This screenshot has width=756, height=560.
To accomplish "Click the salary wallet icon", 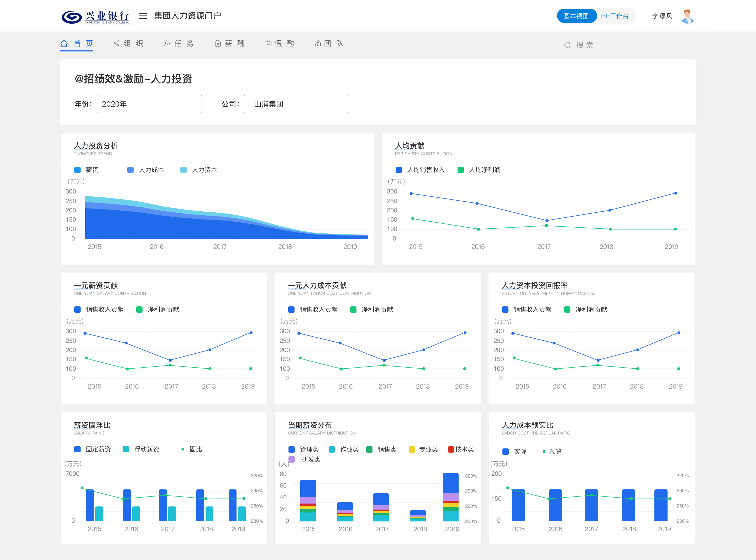I will (x=218, y=43).
